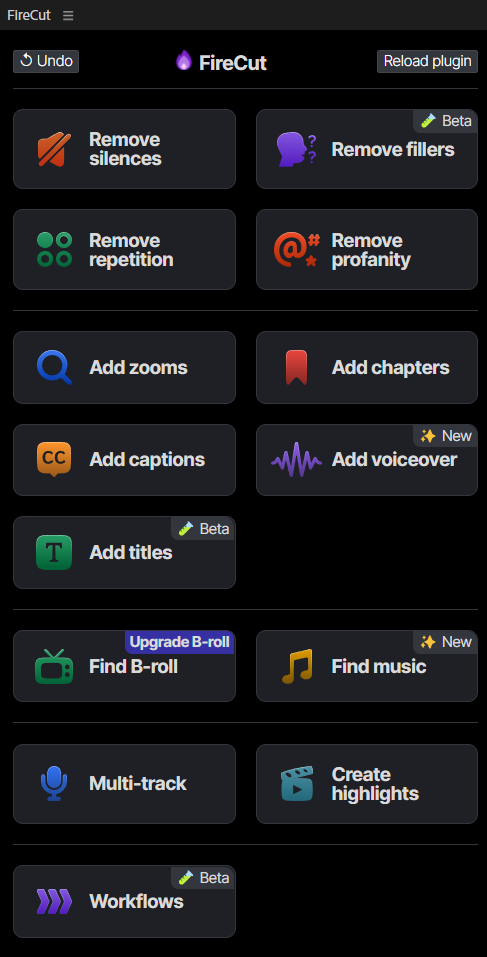
Task: Select the FireCut panel tab title
Action: pos(29,15)
